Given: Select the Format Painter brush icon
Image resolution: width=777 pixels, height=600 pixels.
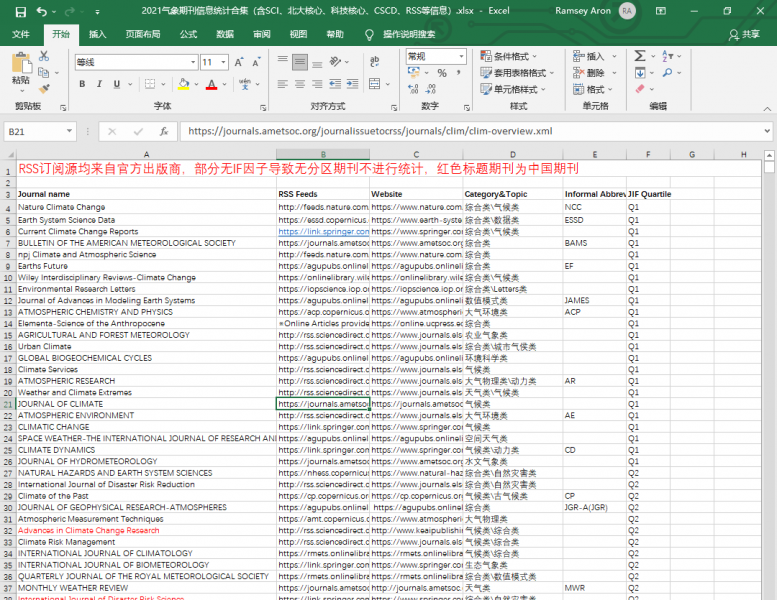Looking at the screenshot, I should [x=42, y=88].
